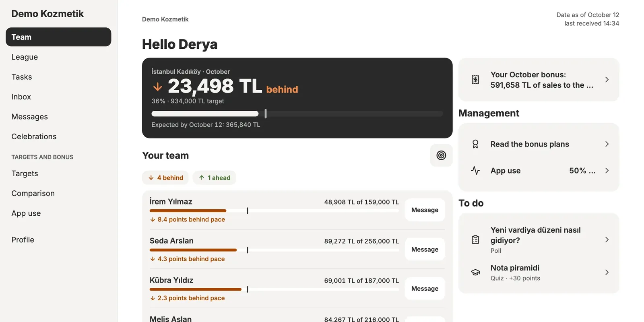
Task: Open chevron for Nota piramidi quiz
Action: click(607, 272)
